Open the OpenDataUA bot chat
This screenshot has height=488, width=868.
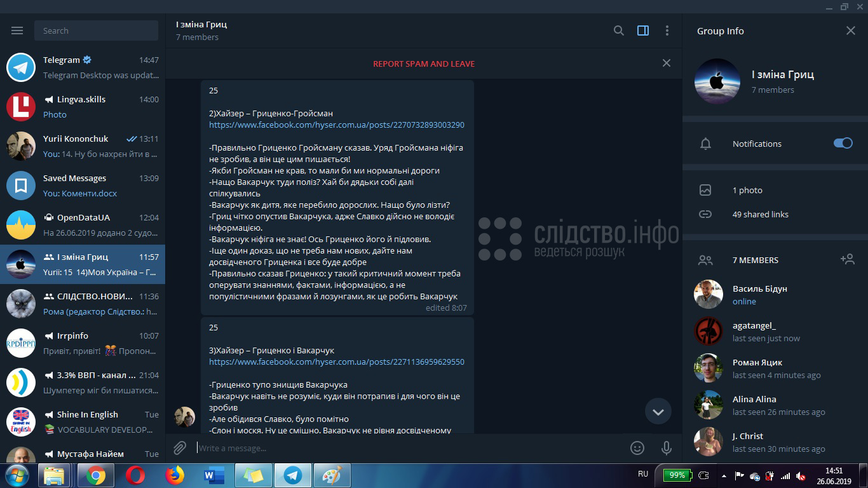pos(83,225)
